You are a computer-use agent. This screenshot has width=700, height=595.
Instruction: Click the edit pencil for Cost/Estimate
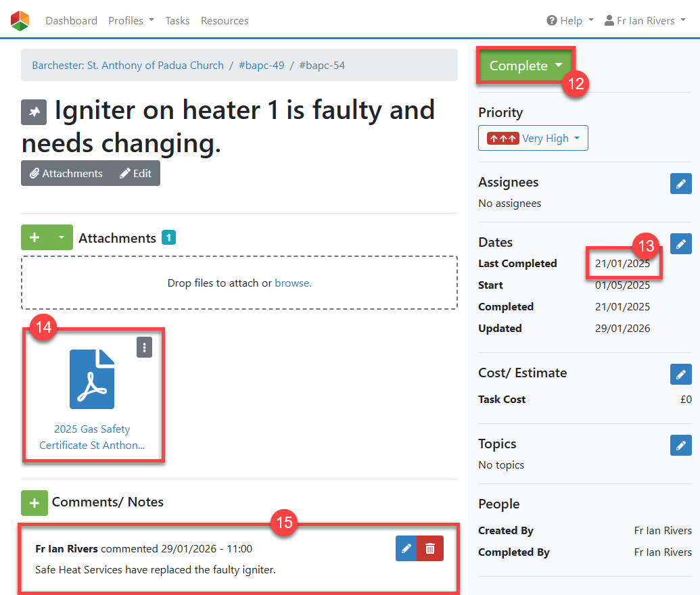tap(680, 374)
